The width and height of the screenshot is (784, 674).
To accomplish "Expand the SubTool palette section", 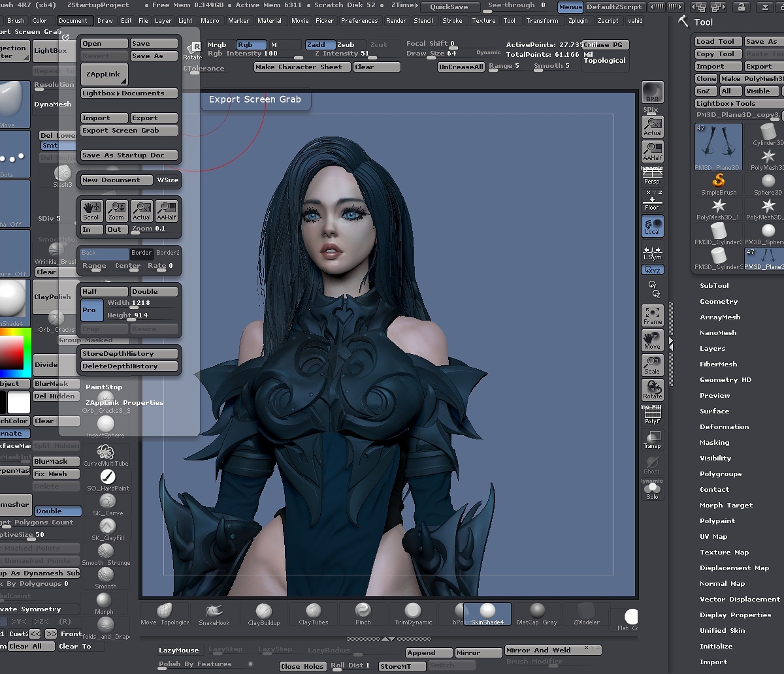I will (714, 285).
